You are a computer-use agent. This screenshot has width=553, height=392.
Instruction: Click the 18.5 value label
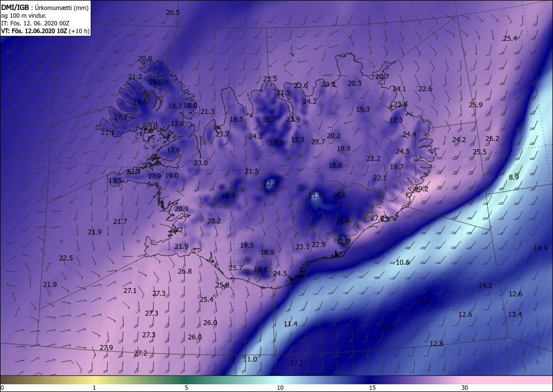[236, 119]
